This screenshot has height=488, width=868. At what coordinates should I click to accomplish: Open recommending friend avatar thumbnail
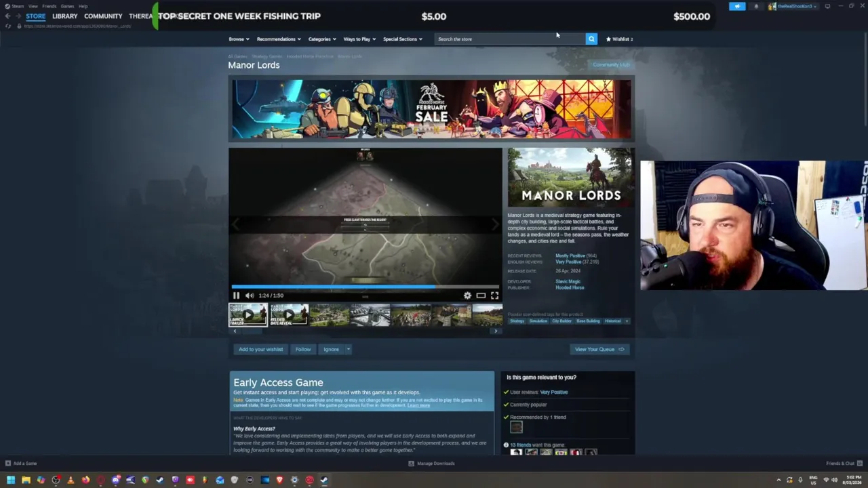click(x=516, y=427)
